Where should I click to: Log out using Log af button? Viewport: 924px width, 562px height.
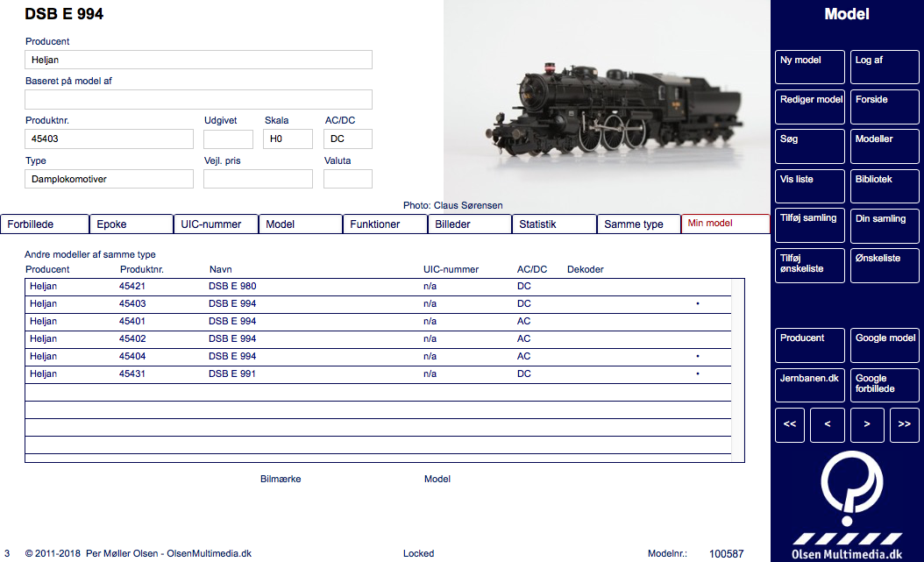coord(885,68)
